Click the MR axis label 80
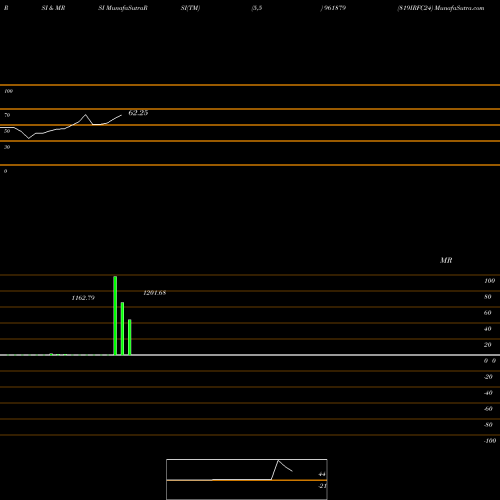The width and height of the screenshot is (500, 500). click(488, 297)
